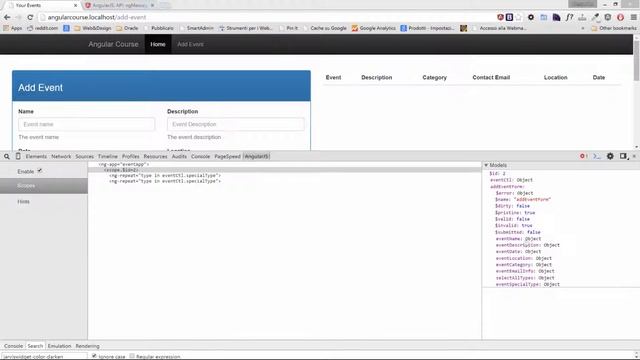Open DevTools settings gear
The image size is (640, 360).
[x=610, y=156]
